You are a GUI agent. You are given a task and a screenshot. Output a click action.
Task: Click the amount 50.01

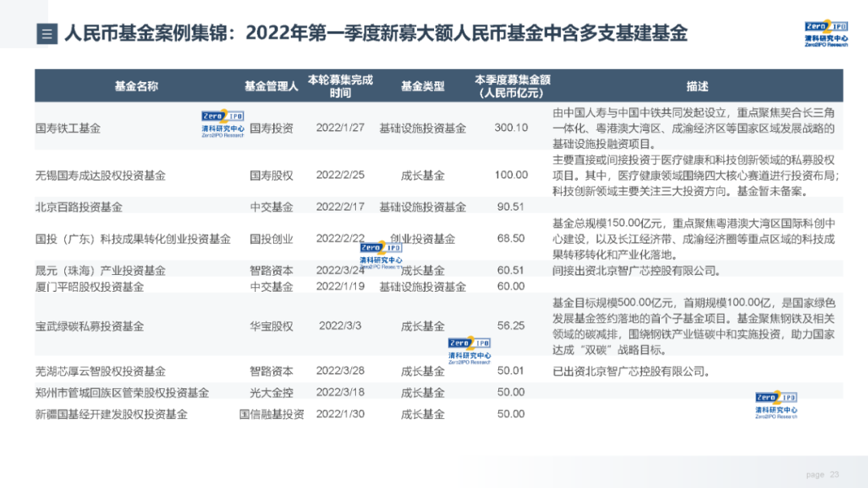[510, 371]
